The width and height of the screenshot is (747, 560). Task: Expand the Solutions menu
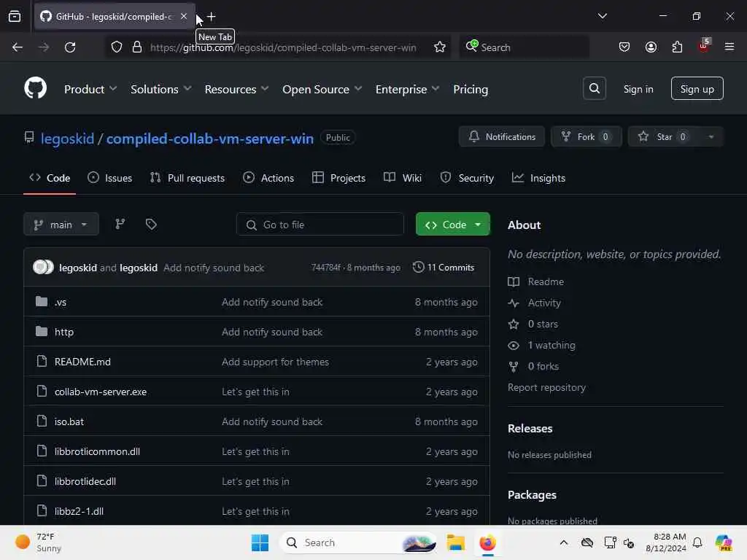[161, 89]
